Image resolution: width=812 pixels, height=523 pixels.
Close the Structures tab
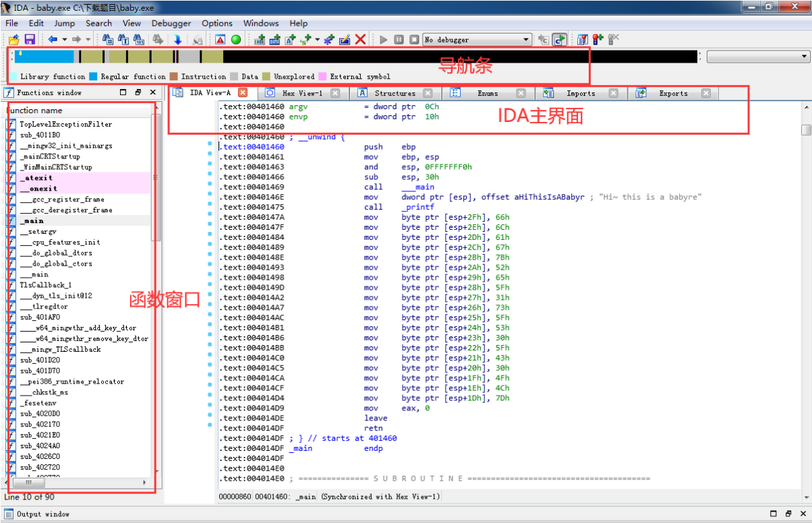pyautogui.click(x=428, y=93)
